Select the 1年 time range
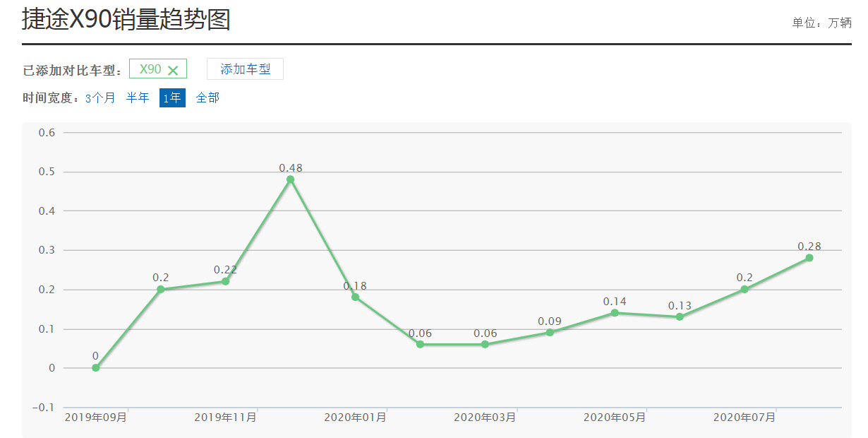The width and height of the screenshot is (868, 438). (x=172, y=98)
